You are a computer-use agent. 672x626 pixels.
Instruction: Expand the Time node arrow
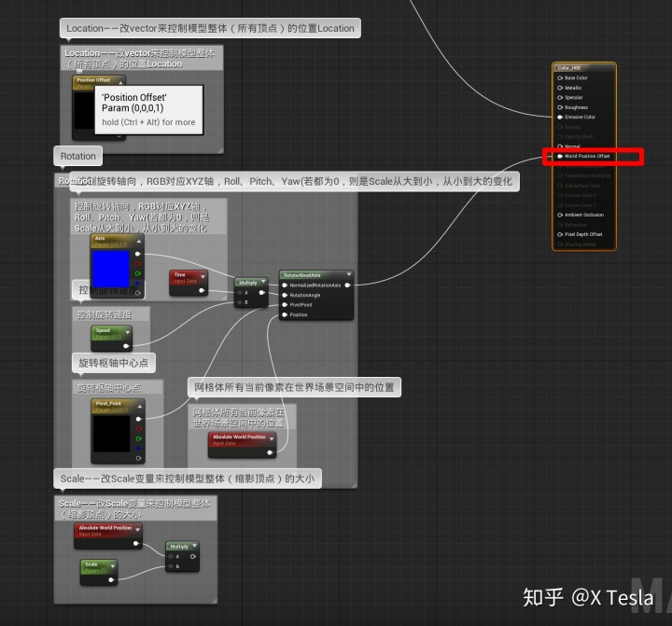(203, 277)
